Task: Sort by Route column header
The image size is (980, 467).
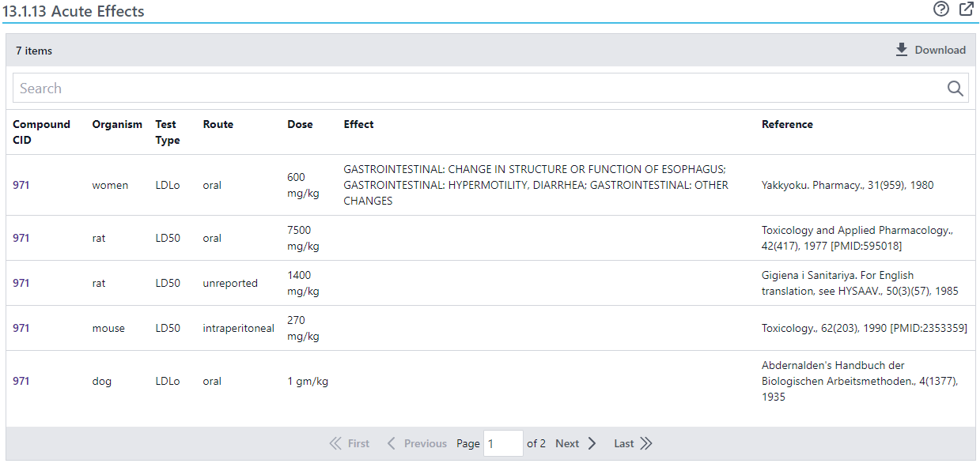Action: click(x=218, y=124)
